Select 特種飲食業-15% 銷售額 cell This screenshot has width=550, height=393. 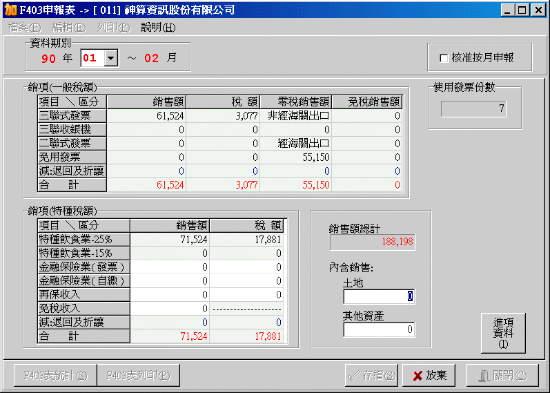tap(170, 253)
